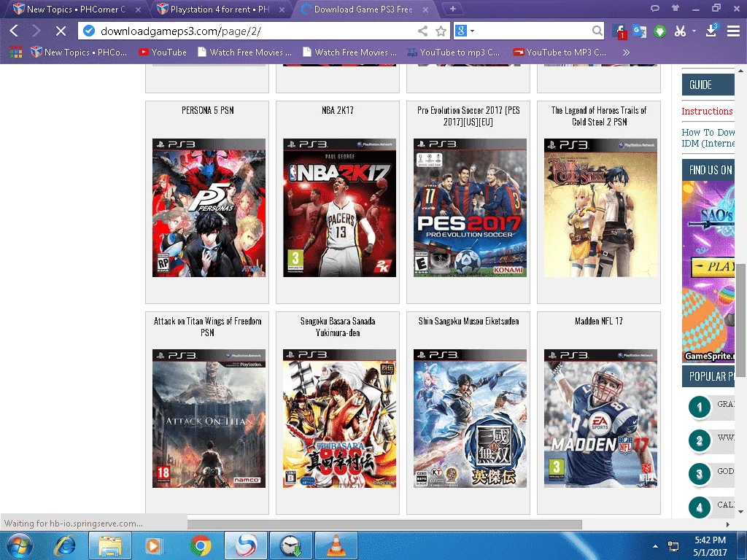Open the New Topics PHCo... bookmark
Screen dimensions: 747x560
tap(79, 52)
